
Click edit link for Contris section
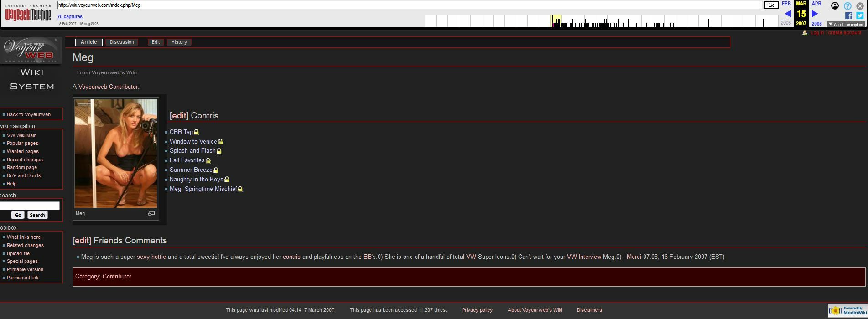tap(179, 116)
